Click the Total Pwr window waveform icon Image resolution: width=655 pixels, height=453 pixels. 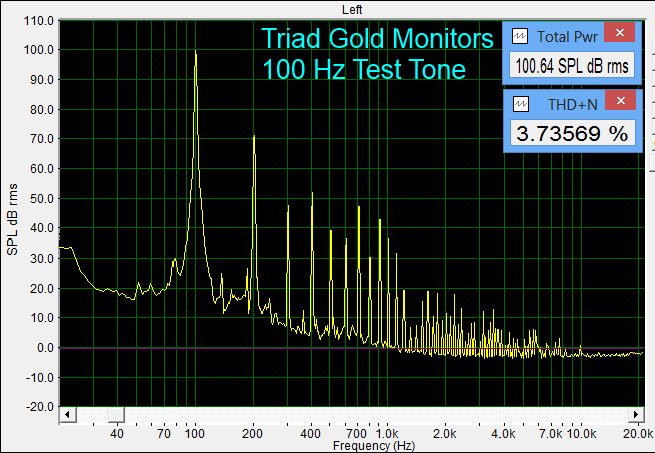pyautogui.click(x=520, y=36)
